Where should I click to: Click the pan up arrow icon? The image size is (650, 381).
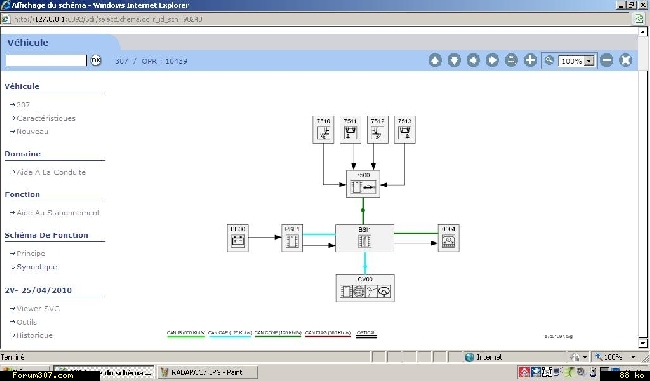(435, 61)
